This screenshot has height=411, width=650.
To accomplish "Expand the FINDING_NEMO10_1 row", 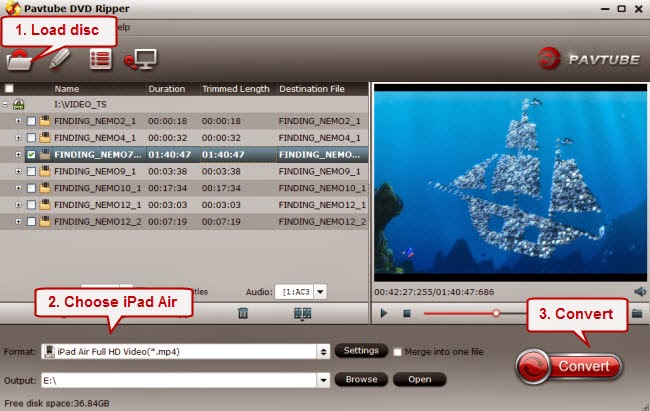I will tap(18, 188).
